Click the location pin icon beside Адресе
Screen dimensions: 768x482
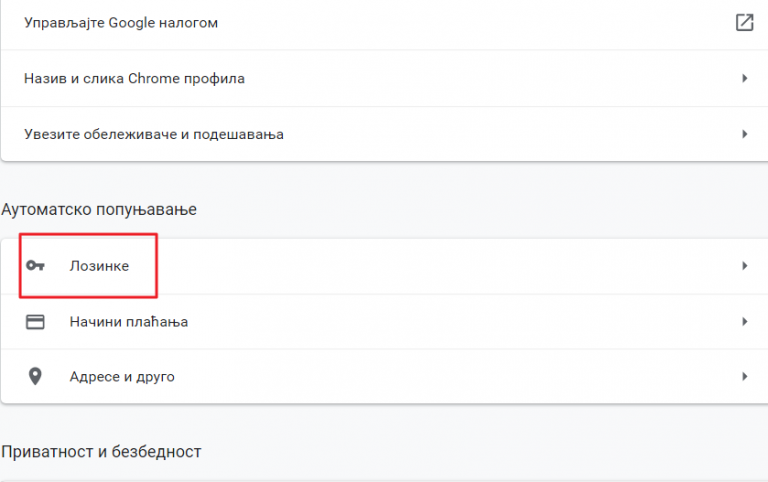click(x=36, y=377)
